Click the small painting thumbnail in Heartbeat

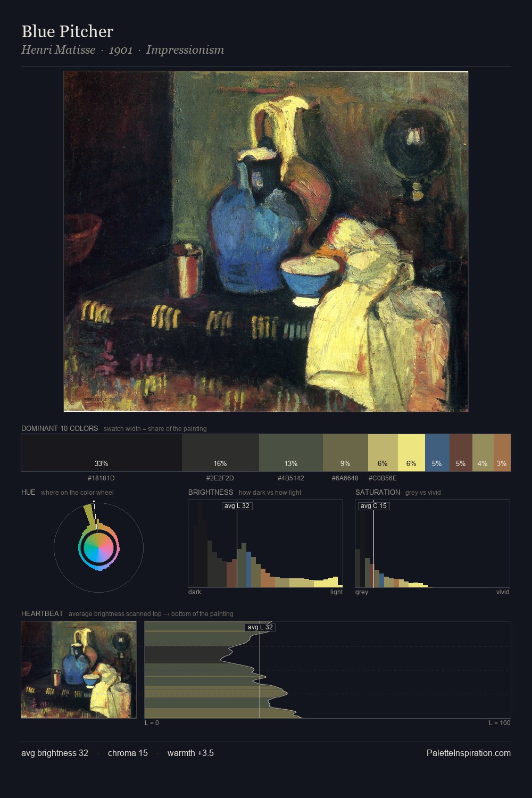click(x=79, y=670)
